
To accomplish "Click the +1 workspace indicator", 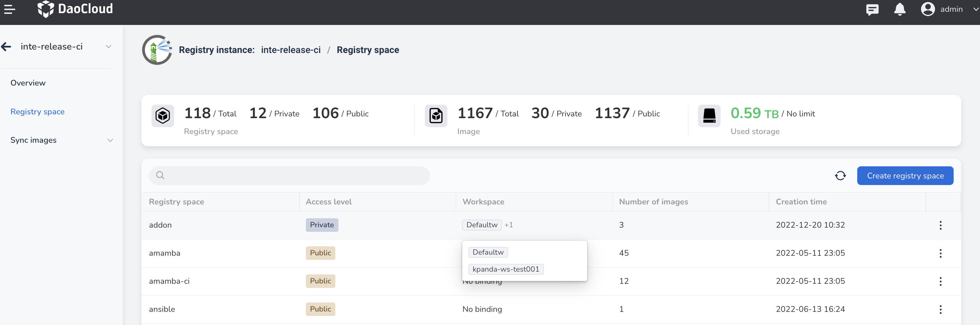I will click(x=509, y=225).
